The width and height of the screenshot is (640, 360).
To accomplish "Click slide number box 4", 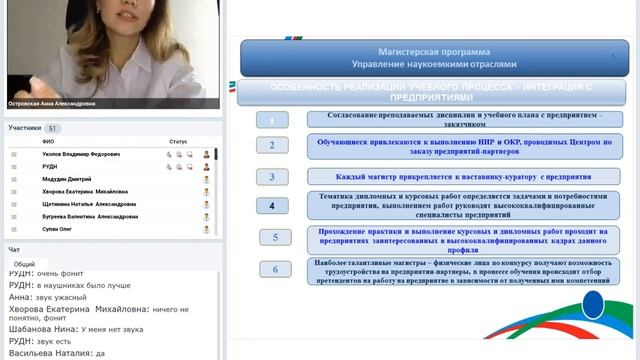I will 272,206.
